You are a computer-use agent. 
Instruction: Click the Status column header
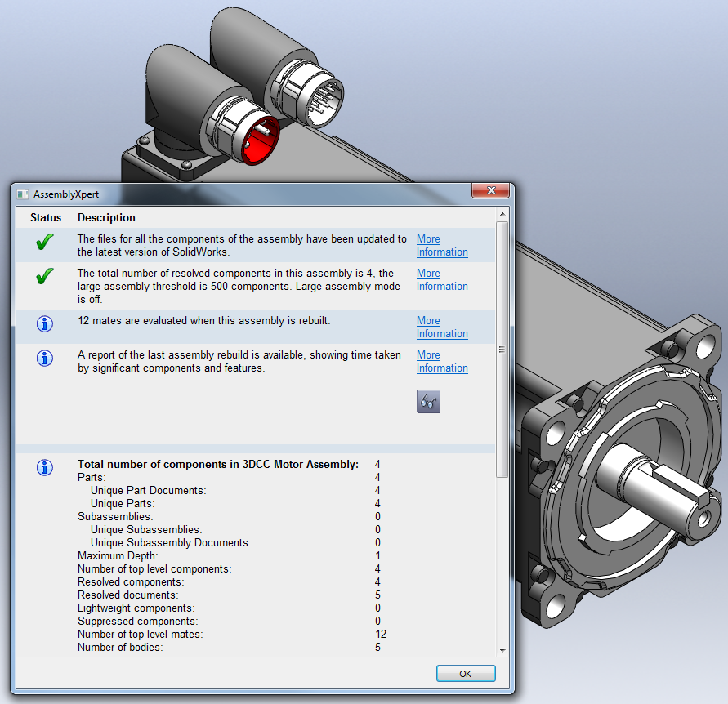tap(46, 218)
